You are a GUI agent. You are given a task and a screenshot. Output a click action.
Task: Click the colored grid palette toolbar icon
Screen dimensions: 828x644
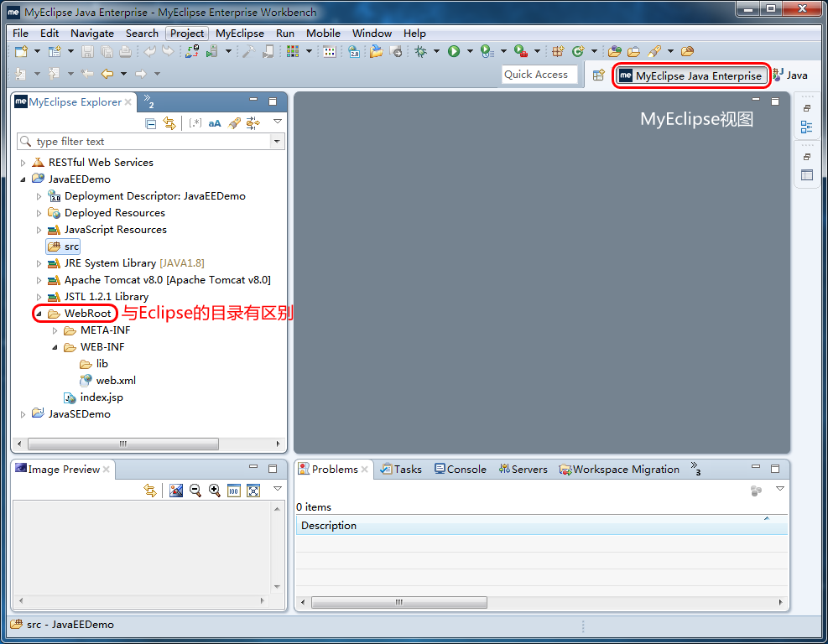(x=293, y=51)
